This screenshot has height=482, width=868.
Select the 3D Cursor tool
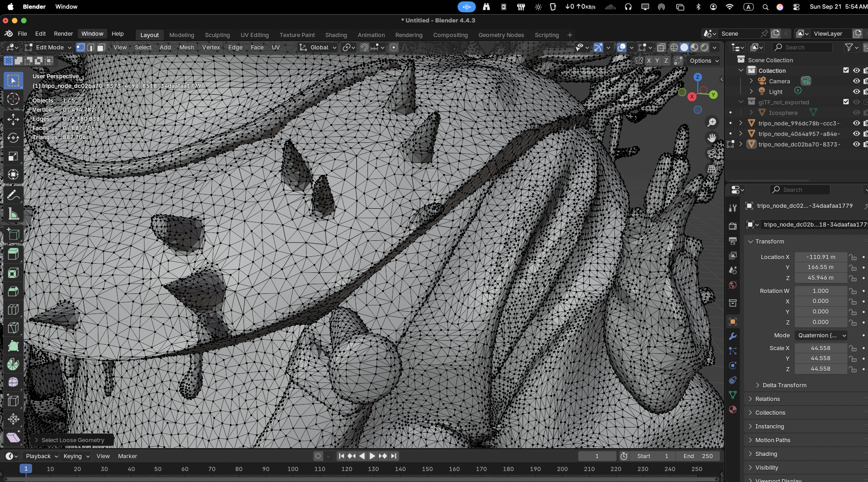(x=13, y=99)
